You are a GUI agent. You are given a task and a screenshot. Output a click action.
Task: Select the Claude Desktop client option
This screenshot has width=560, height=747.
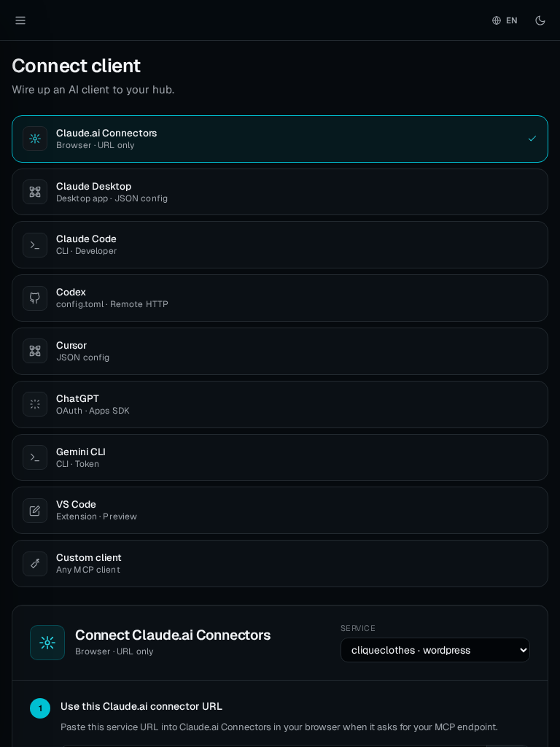coord(280,192)
